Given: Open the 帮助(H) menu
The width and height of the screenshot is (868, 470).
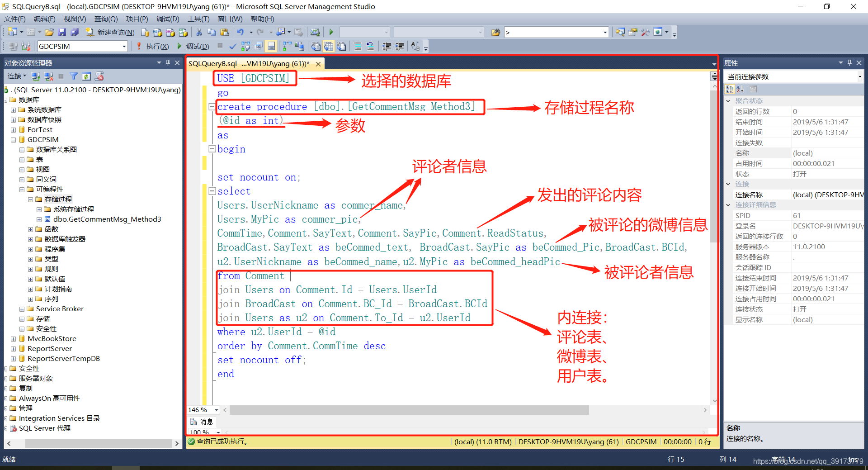Looking at the screenshot, I should pos(262,19).
